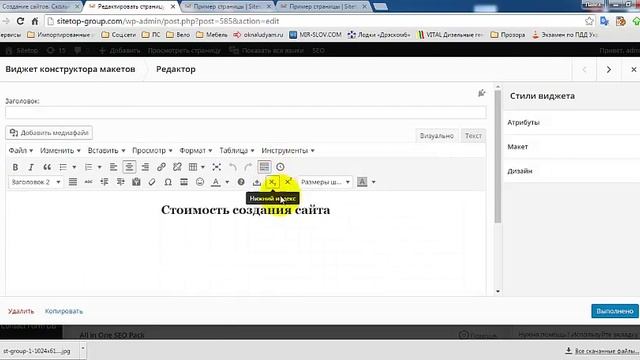Insert a bulleted list
Viewport: 640px width, 360px height.
pyautogui.click(x=63, y=167)
